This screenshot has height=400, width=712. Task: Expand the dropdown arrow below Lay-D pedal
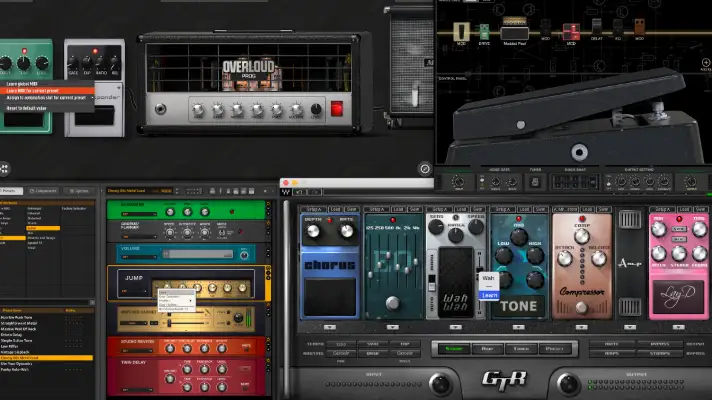point(678,327)
